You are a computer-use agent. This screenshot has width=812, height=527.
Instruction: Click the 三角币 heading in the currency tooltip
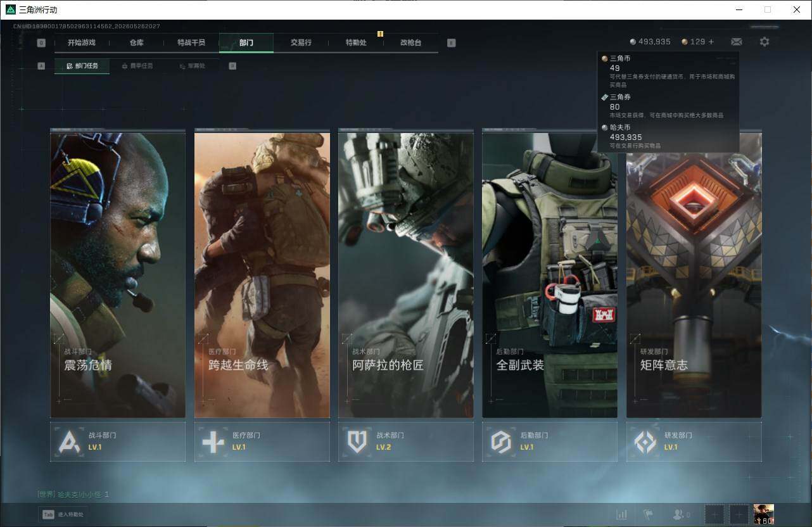pyautogui.click(x=620, y=59)
